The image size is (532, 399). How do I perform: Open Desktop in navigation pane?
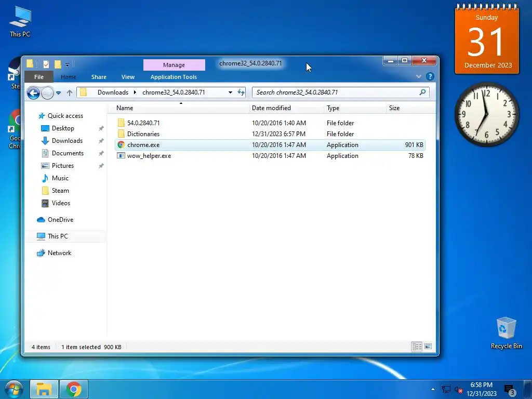click(63, 128)
